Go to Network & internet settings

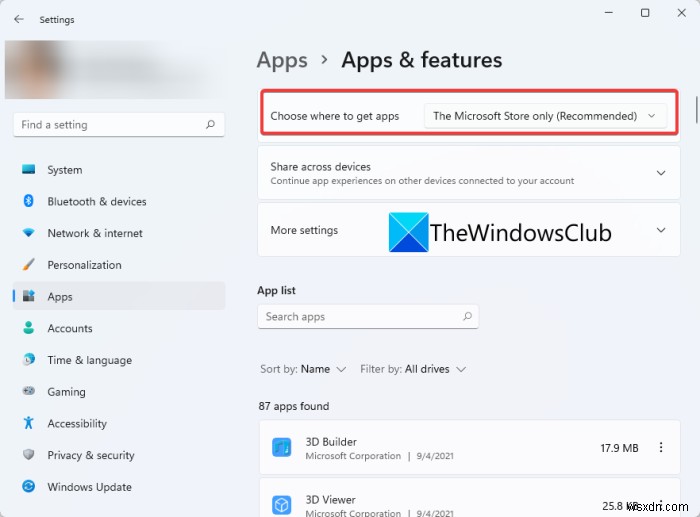[119, 233]
